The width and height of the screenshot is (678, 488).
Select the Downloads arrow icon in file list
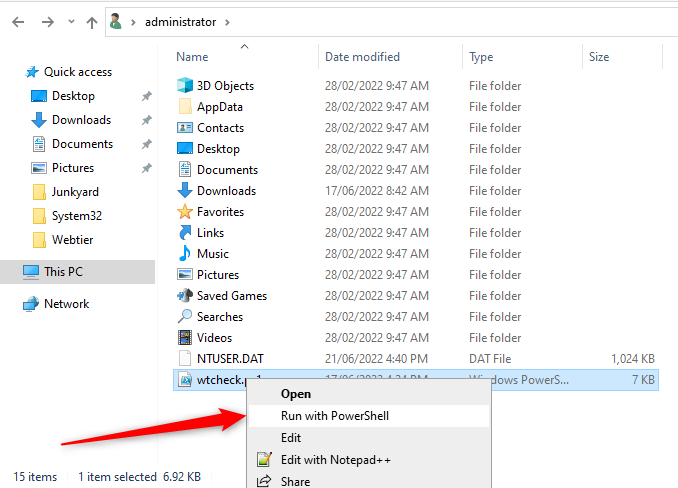(185, 190)
